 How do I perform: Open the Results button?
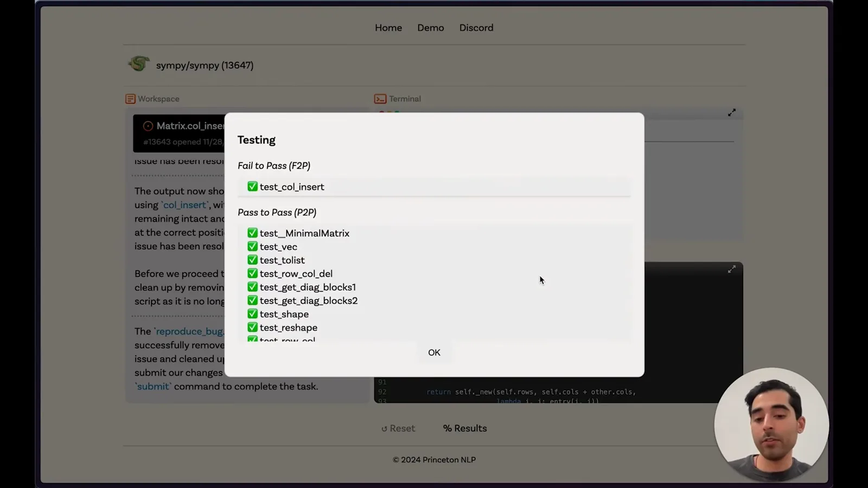pos(465,428)
